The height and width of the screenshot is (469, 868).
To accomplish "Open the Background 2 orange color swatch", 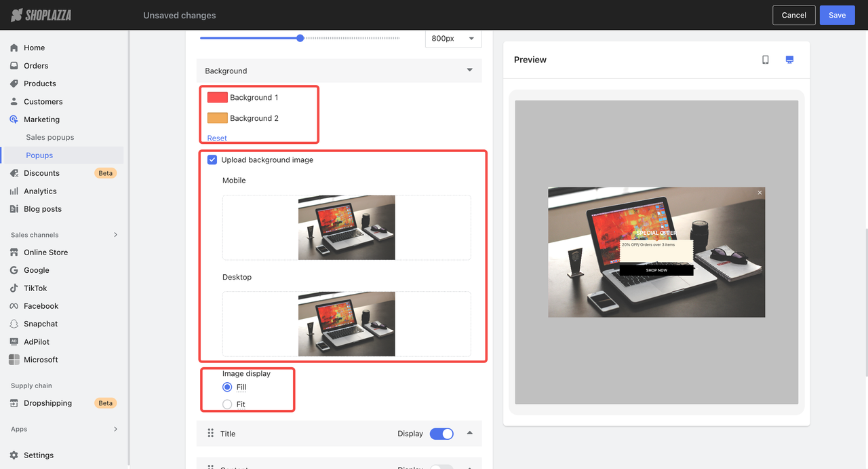I will pos(217,118).
